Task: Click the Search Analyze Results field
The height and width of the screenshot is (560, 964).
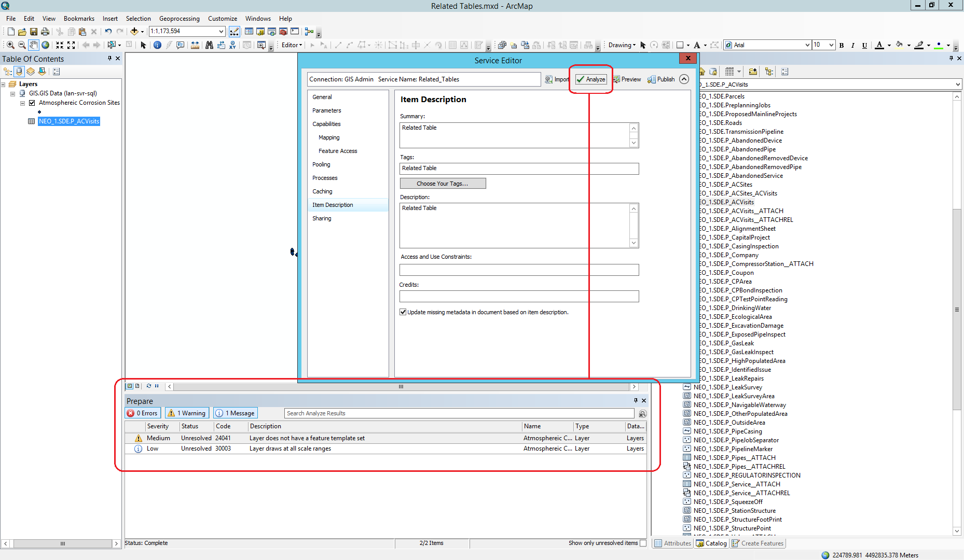Action: [459, 413]
